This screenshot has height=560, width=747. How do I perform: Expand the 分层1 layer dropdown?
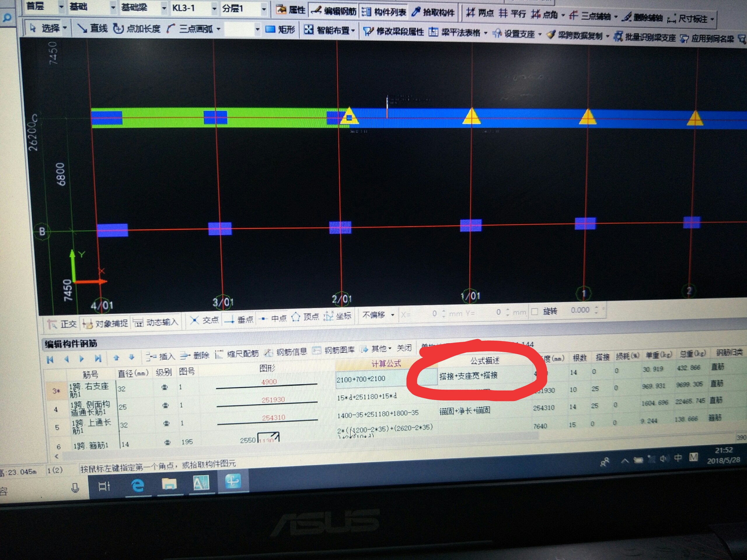[264, 9]
